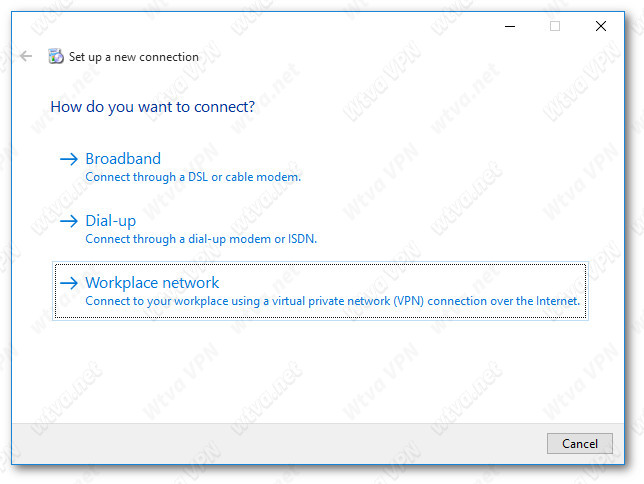The height and width of the screenshot is (484, 644).
Task: Choose the Dial-up connection title
Action: tap(110, 221)
